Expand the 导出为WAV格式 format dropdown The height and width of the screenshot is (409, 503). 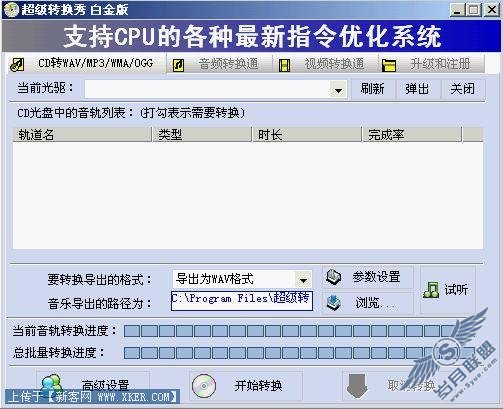click(x=303, y=280)
